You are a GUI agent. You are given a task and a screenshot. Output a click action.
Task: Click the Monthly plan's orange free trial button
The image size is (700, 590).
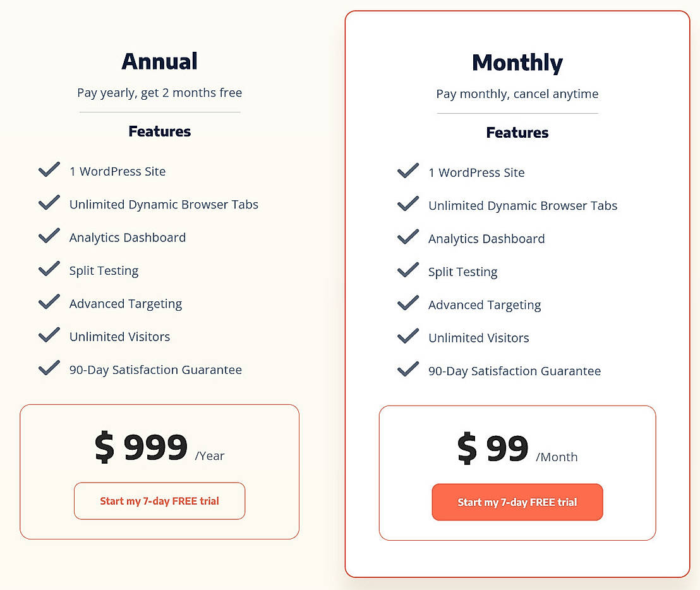[x=517, y=502]
